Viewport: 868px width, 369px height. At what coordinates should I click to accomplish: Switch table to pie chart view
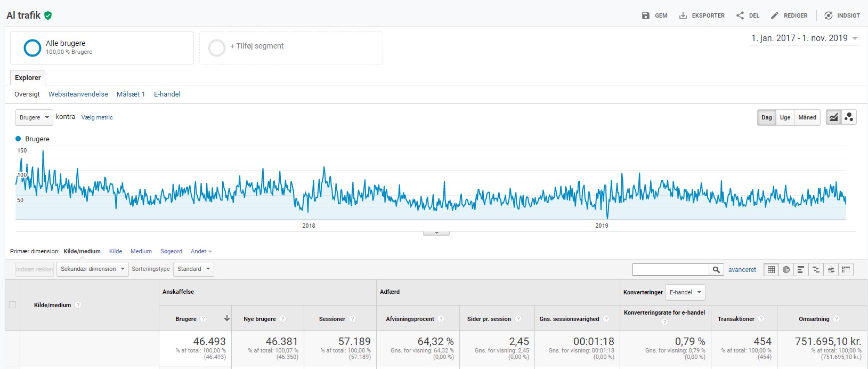[x=786, y=270]
